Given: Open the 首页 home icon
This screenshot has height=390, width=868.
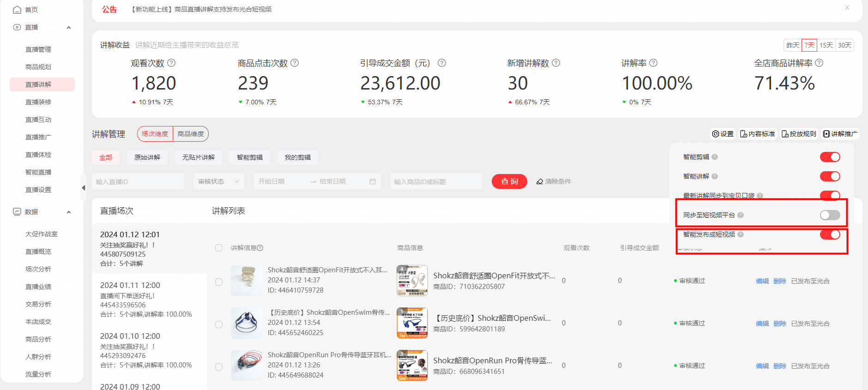Looking at the screenshot, I should click(17, 10).
